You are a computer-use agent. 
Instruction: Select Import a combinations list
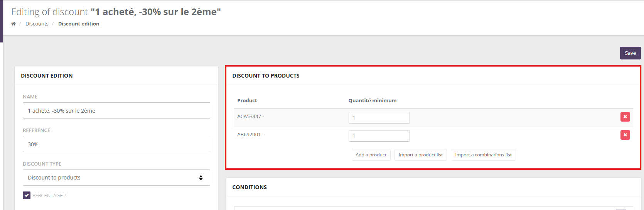(x=483, y=155)
